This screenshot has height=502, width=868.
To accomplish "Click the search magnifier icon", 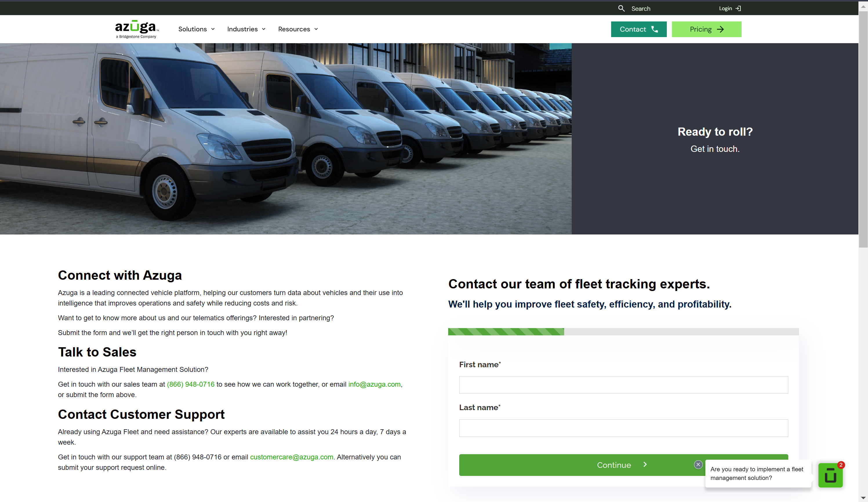I will 621,8.
